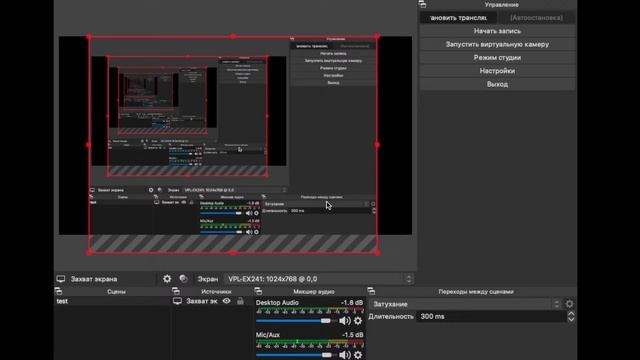Enable Режим студии

click(497, 58)
